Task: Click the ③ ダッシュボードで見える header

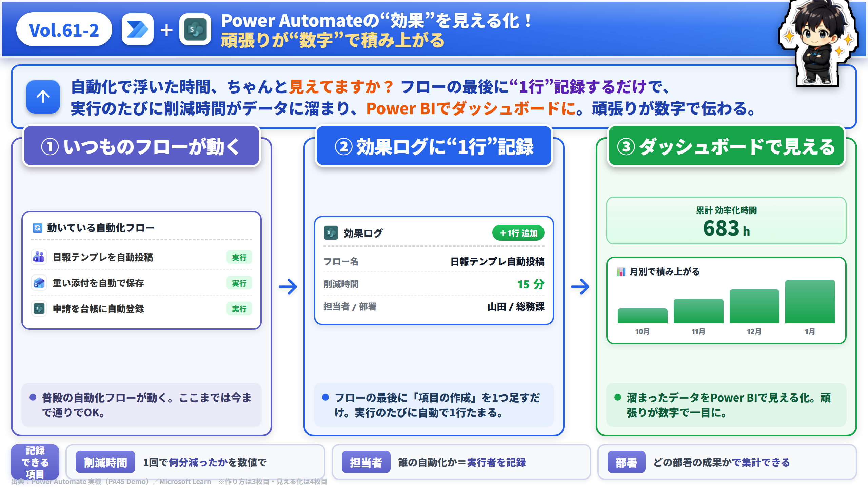Action: (726, 146)
